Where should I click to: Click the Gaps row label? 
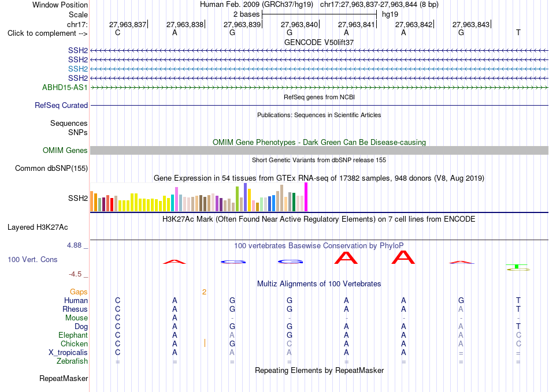click(x=79, y=292)
